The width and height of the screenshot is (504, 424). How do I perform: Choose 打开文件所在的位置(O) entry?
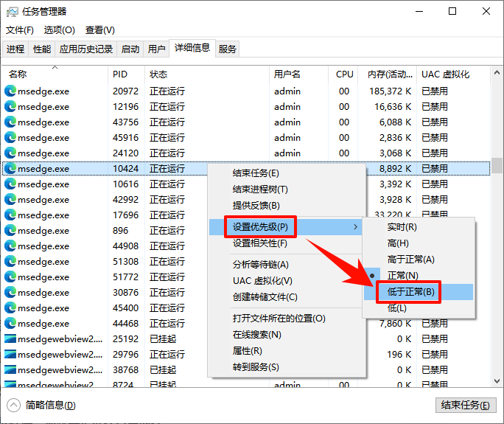pyautogui.click(x=287, y=319)
